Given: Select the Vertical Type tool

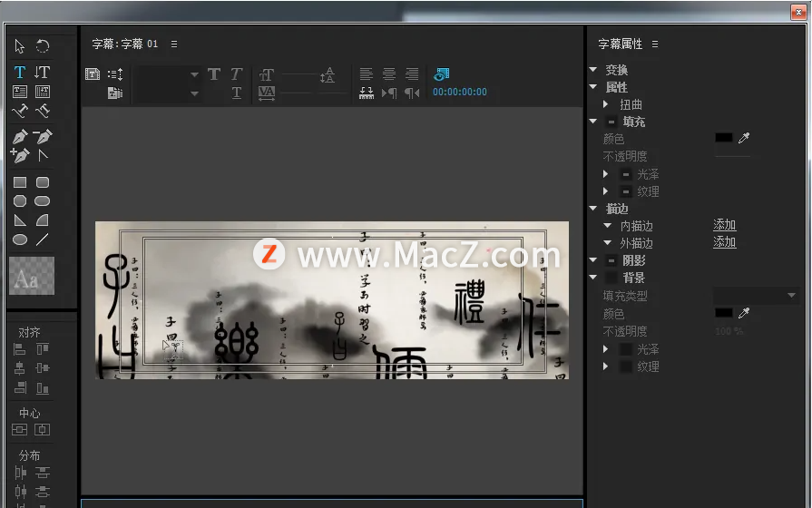Looking at the screenshot, I should click(x=43, y=72).
